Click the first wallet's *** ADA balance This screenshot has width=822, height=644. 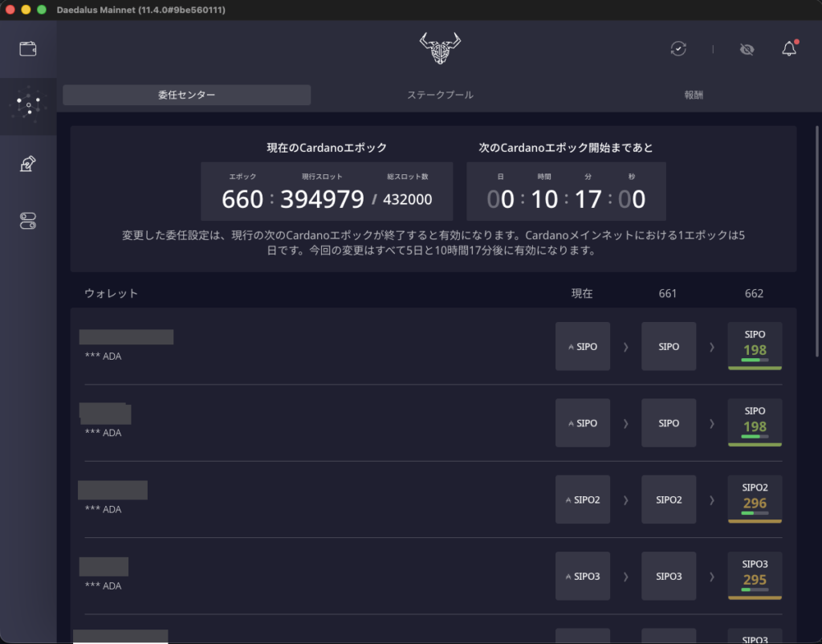coord(104,356)
